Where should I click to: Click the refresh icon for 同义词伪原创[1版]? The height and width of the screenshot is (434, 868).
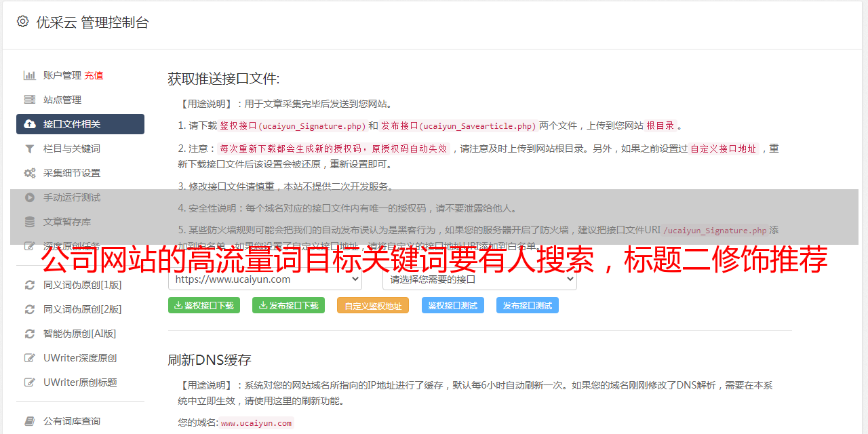point(30,285)
